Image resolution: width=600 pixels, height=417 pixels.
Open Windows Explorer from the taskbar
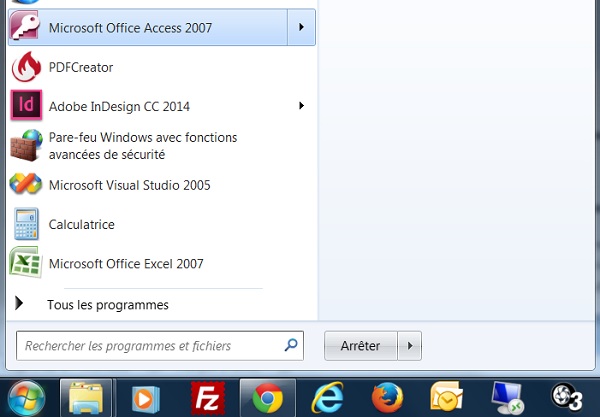(86, 398)
